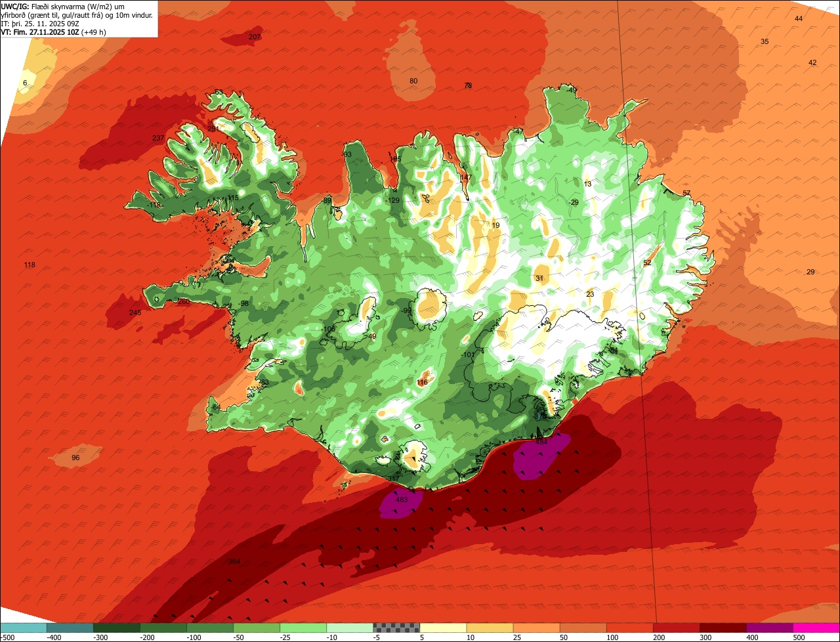Click the 80 value in the northern ocean
This screenshot has height=642, width=840.
pyautogui.click(x=413, y=81)
